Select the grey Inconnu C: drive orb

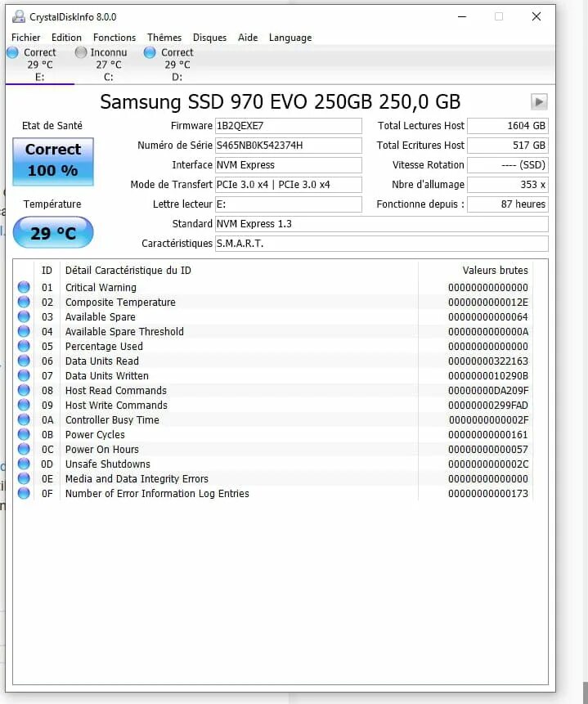click(x=81, y=52)
